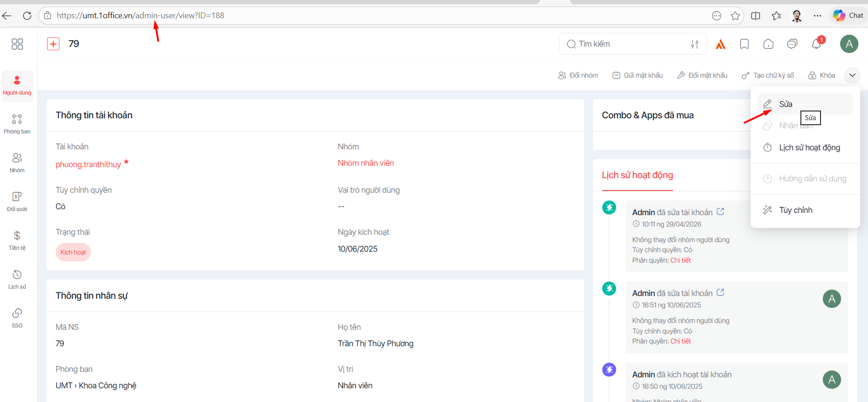Open the notification bell icon
The width and height of the screenshot is (868, 402).
tap(816, 44)
